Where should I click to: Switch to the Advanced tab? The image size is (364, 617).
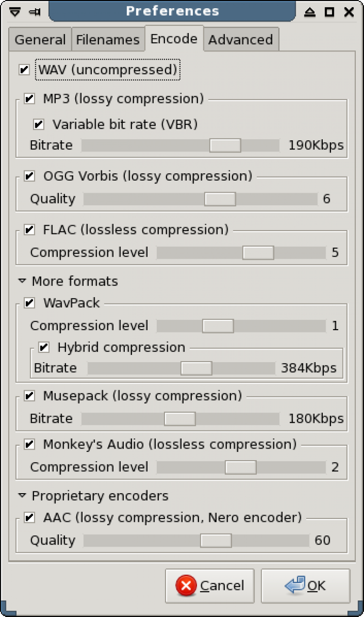241,40
